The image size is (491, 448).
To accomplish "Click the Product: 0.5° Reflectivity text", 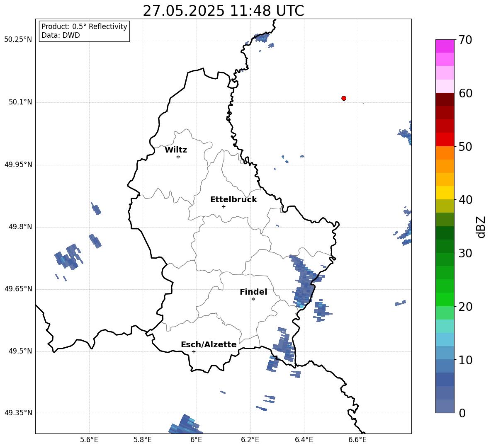I will pyautogui.click(x=84, y=26).
